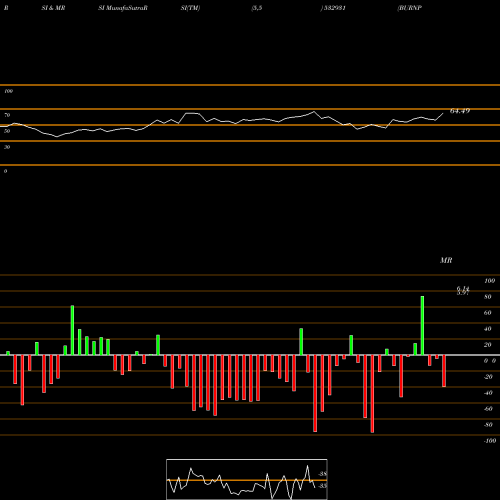Click the 'SI & MR' header text

(53, 8)
